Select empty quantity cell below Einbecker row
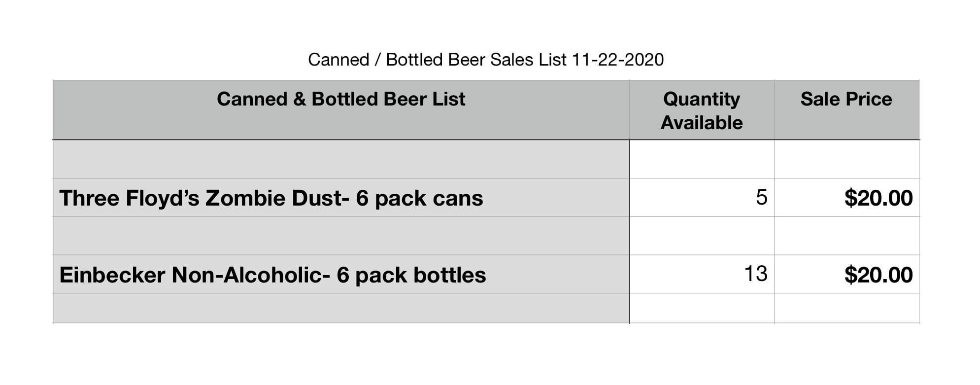Viewport: 980px width, 385px height. coord(702,308)
